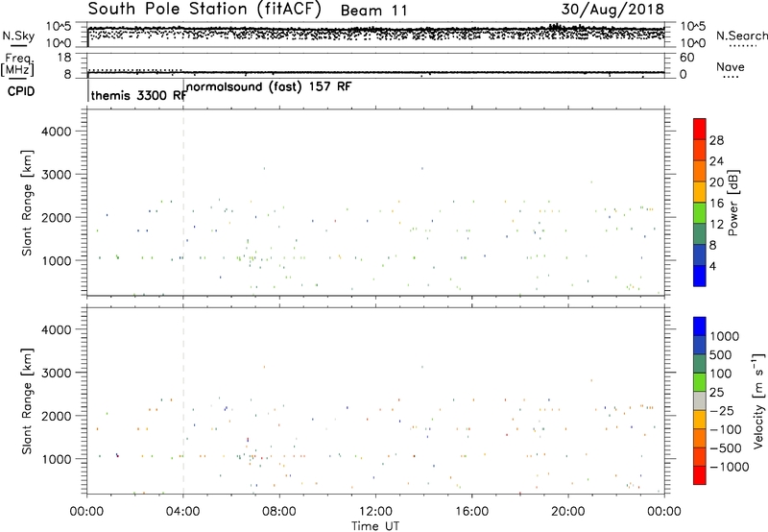This screenshot has height=532, width=768.
Task: Click the date '30/Aug/2018'
Action: [x=612, y=10]
